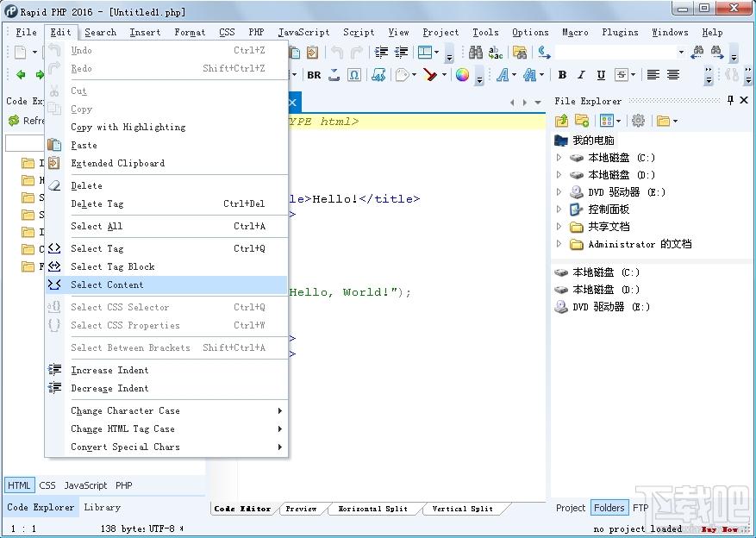This screenshot has width=756, height=538.
Task: Click File Explorer up-folder icon
Action: (x=562, y=121)
